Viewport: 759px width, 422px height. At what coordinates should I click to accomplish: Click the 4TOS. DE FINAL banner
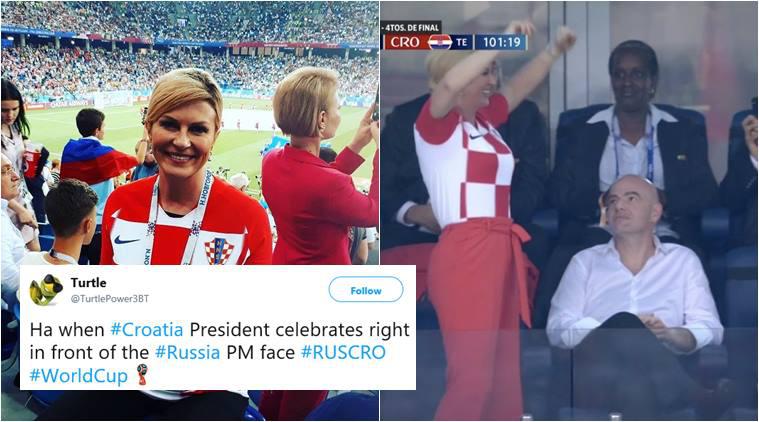point(411,28)
